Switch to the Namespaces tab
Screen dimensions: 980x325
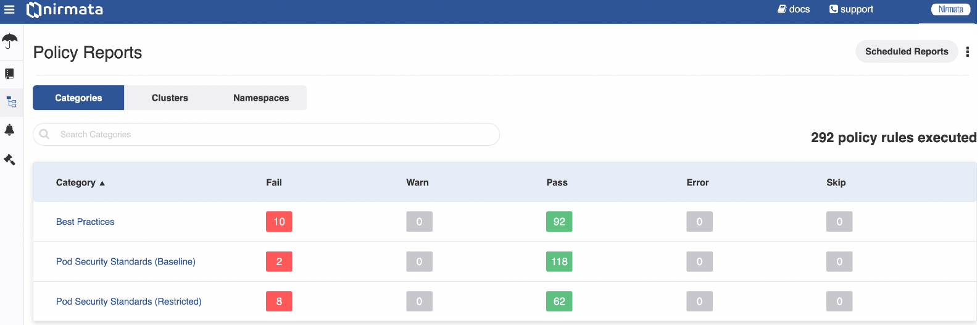click(261, 98)
